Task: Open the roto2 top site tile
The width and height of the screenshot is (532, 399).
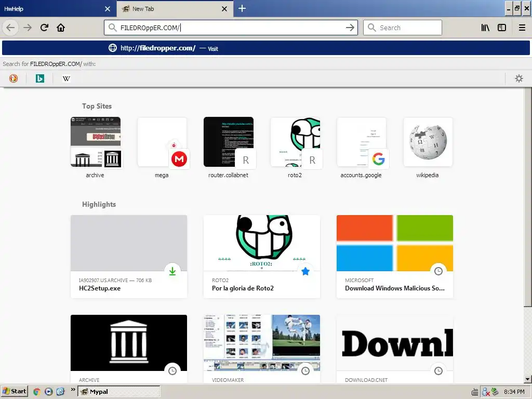Action: click(295, 147)
